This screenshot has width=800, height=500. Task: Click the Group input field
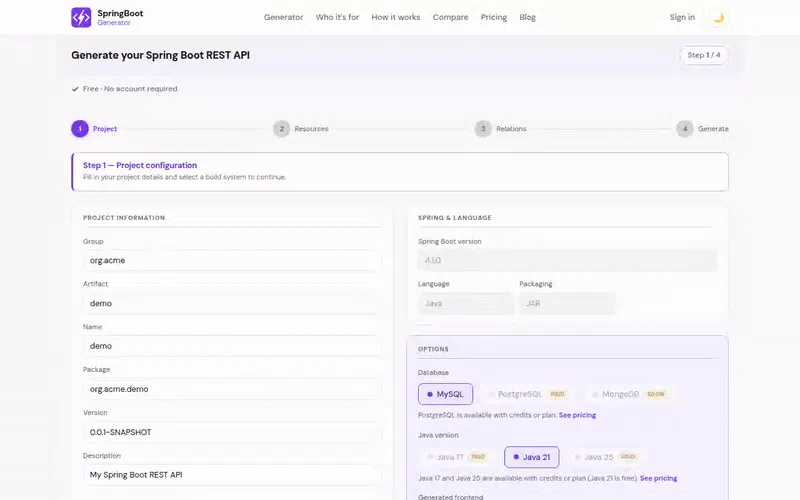(x=232, y=260)
